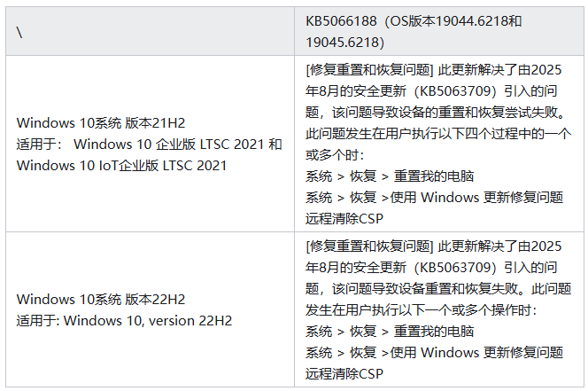Click the "Windows 10 IoT企业版 LTSC 2021" line
This screenshot has height=391, width=588.
(121, 165)
